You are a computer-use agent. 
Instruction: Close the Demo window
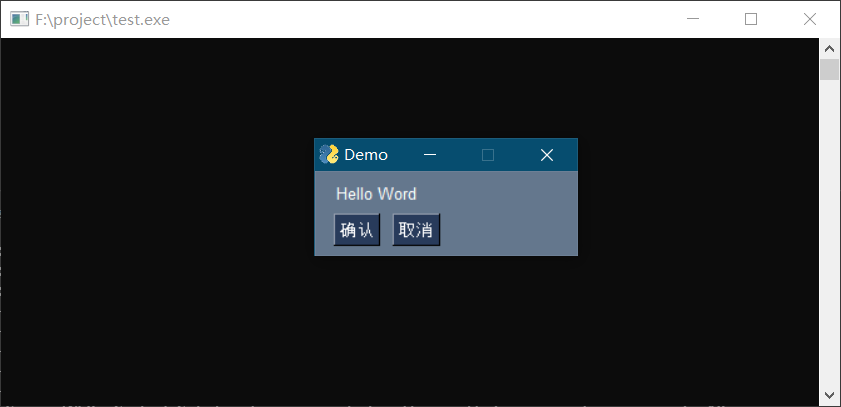(x=547, y=155)
